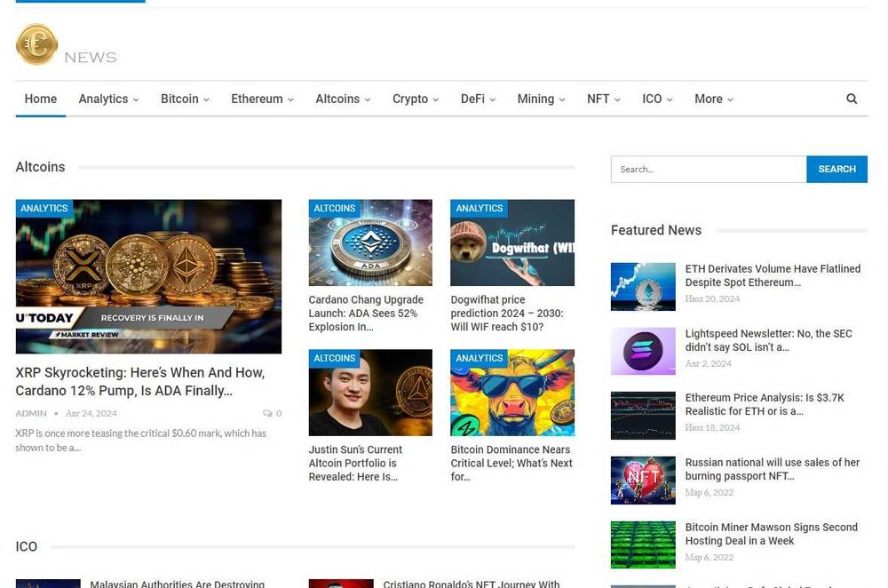
Task: Click the ADMIN author link
Action: coord(31,414)
